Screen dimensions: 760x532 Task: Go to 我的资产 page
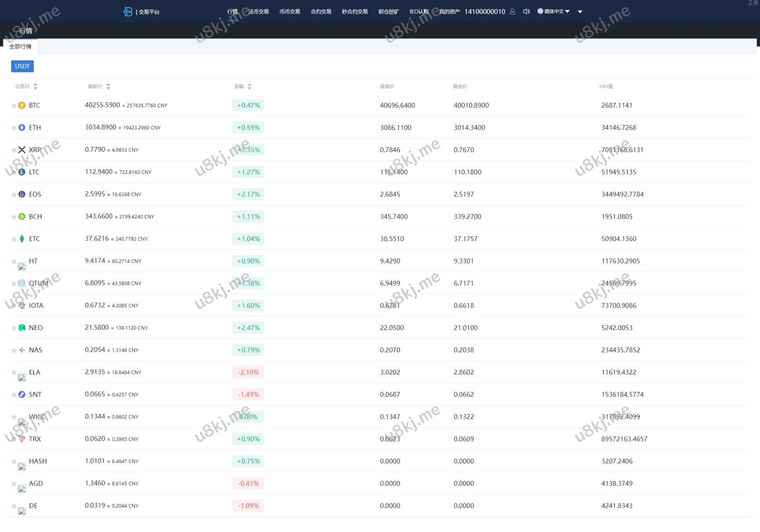449,11
